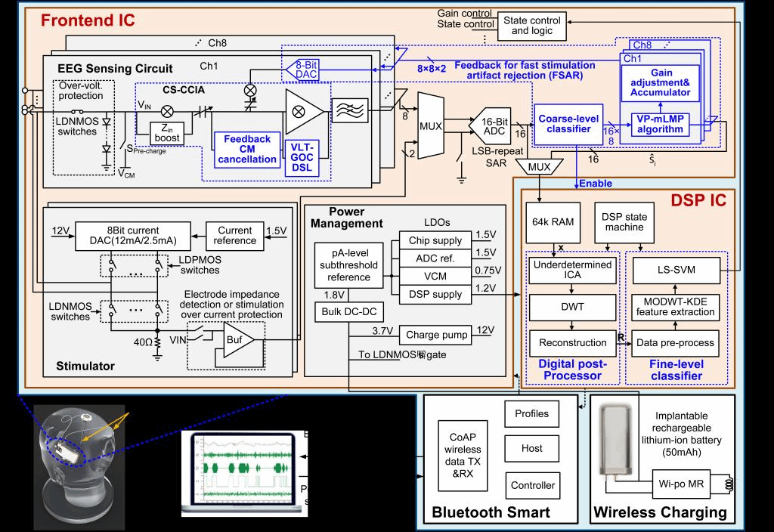Click the 'Electrode impedance detection' description text

click(x=231, y=305)
